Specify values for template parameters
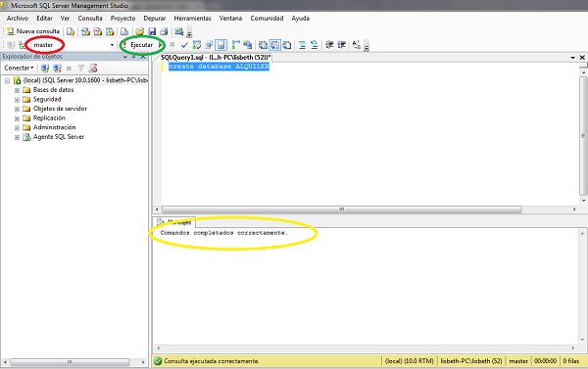The width and height of the screenshot is (588, 369). (x=357, y=45)
